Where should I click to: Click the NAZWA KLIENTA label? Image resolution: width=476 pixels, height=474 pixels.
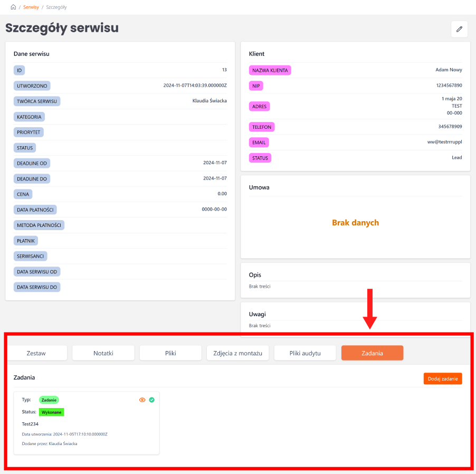pos(270,70)
